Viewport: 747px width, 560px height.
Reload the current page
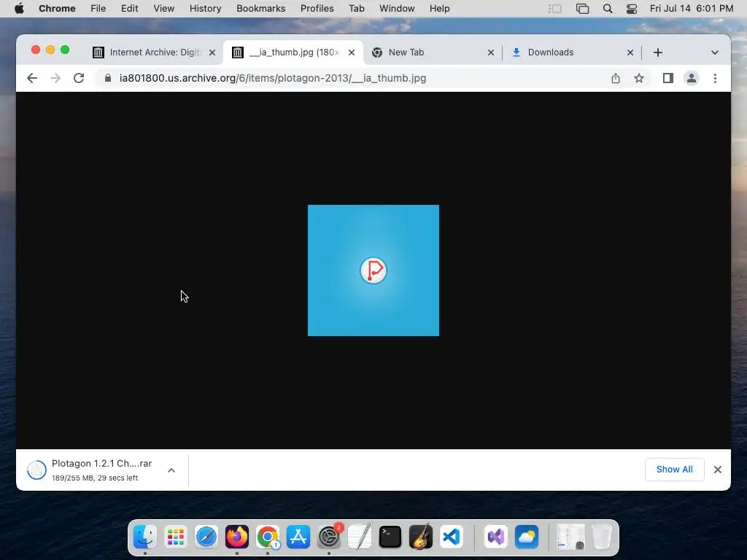pyautogui.click(x=79, y=78)
